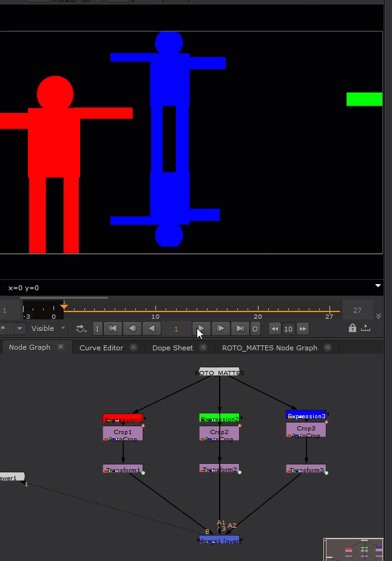Set the out point with O button
The width and height of the screenshot is (392, 561).
(x=255, y=329)
